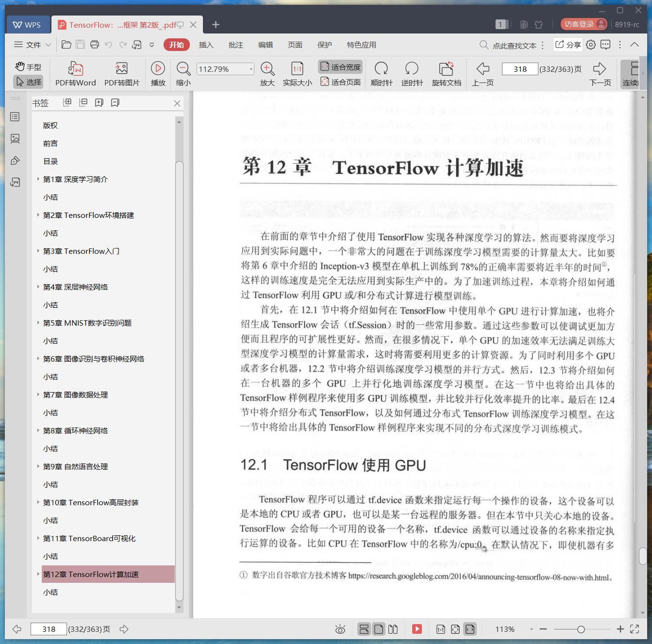Click the status bar next page arrow

[x=124, y=629]
